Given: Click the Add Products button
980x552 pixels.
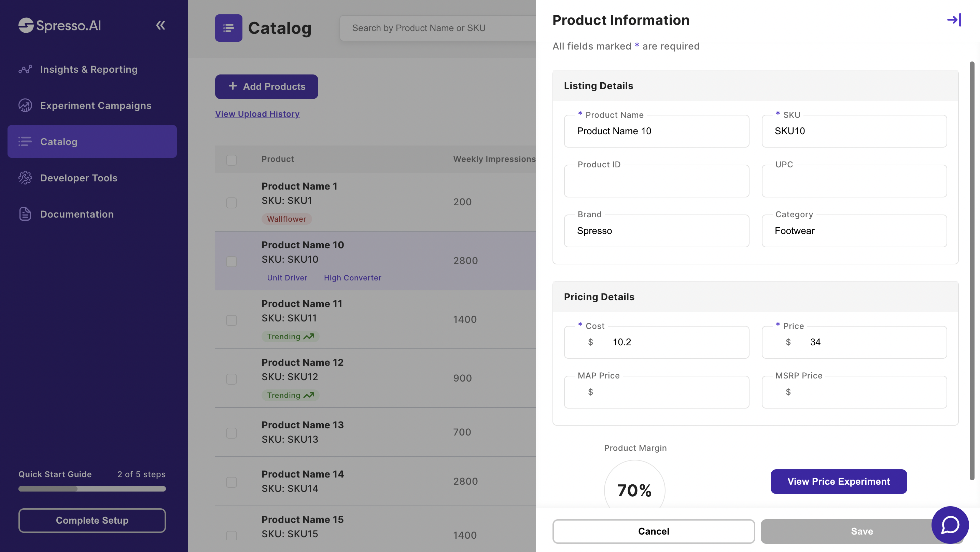Looking at the screenshot, I should click(266, 86).
